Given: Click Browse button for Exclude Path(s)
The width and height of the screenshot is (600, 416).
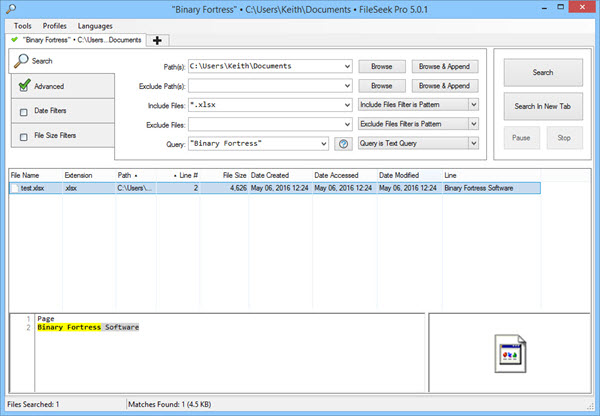Looking at the screenshot, I should point(382,86).
